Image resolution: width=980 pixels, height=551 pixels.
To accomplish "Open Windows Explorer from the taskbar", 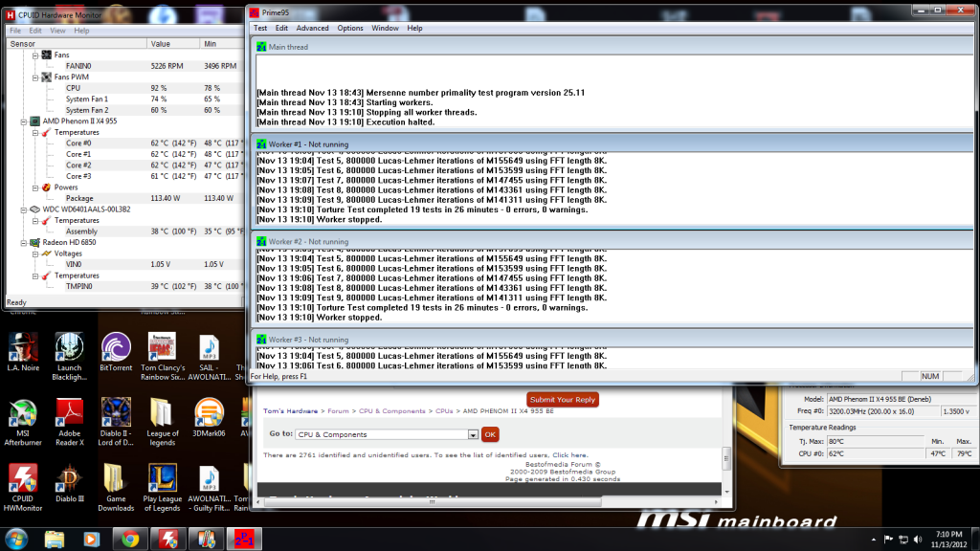I will tap(55, 539).
